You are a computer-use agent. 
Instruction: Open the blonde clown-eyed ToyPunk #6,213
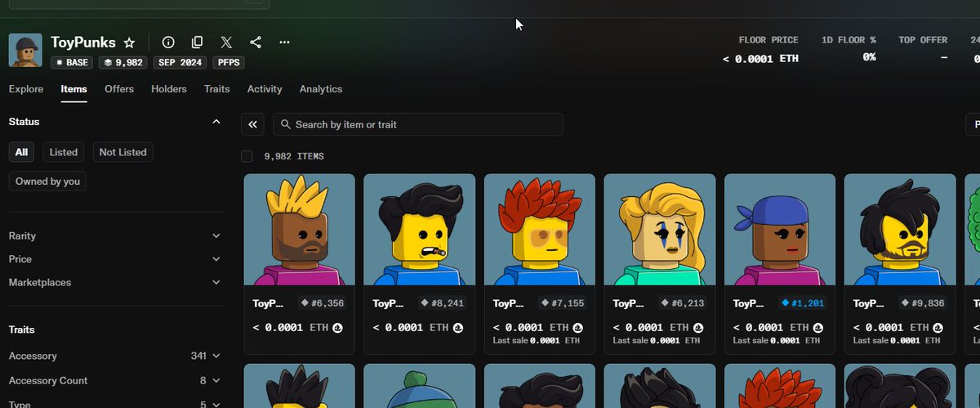pos(660,229)
